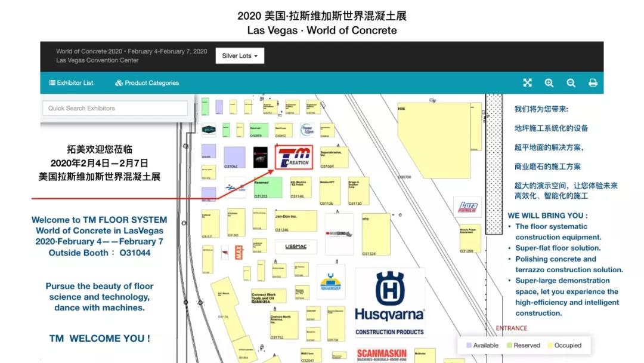Click the fullscreen expand icon
644x363 pixels.
(x=527, y=83)
